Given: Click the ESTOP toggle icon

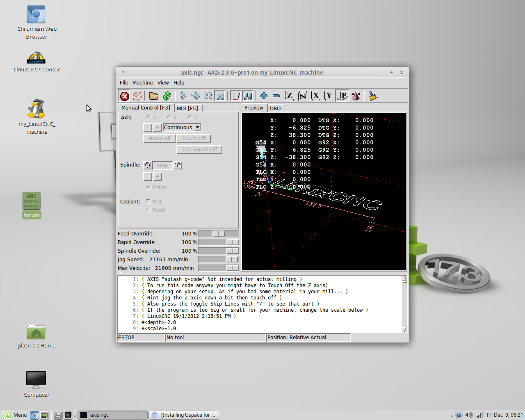Looking at the screenshot, I should click(x=124, y=96).
